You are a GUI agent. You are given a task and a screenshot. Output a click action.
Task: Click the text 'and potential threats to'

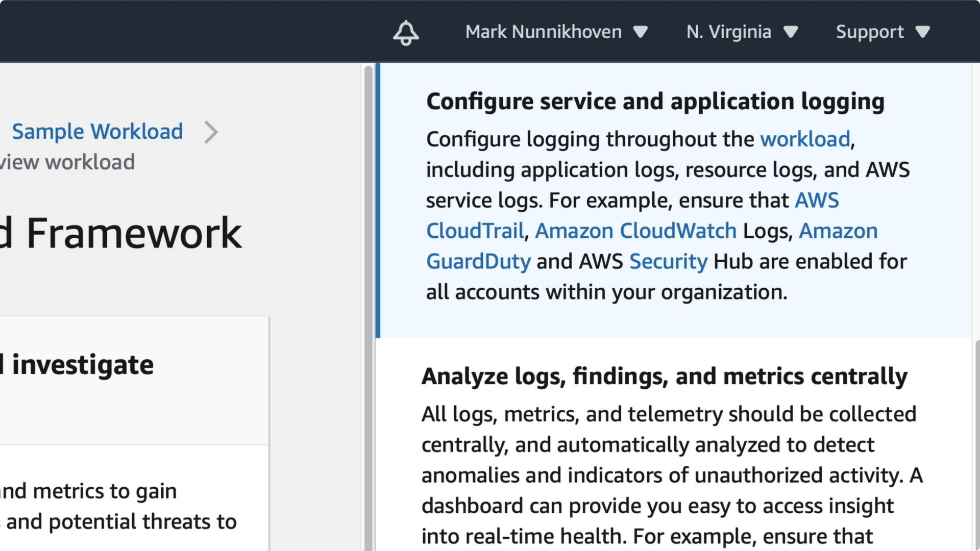click(121, 521)
